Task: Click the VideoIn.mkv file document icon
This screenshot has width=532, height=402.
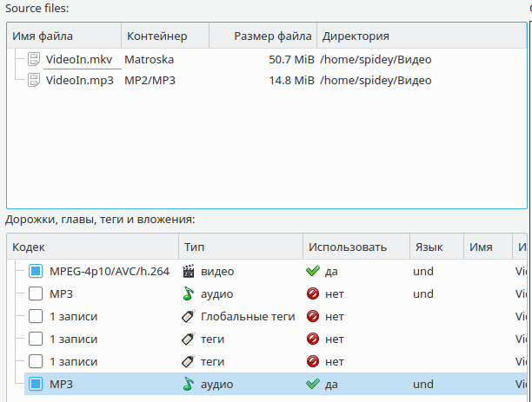Action: (34, 60)
